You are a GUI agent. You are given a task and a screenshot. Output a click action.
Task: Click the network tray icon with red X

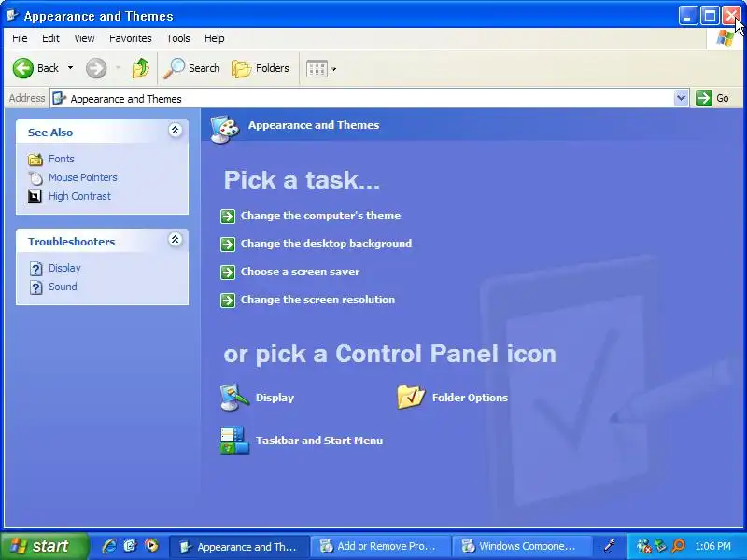643,546
